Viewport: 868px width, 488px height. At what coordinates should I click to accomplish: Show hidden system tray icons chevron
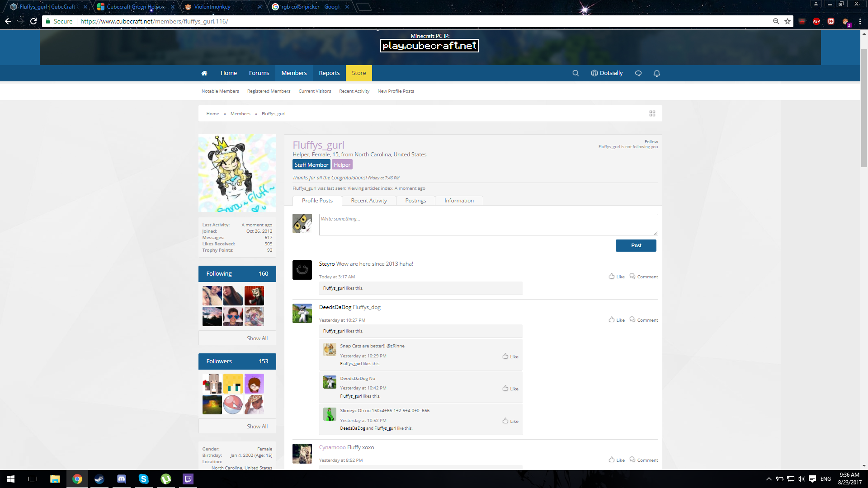pos(769,479)
